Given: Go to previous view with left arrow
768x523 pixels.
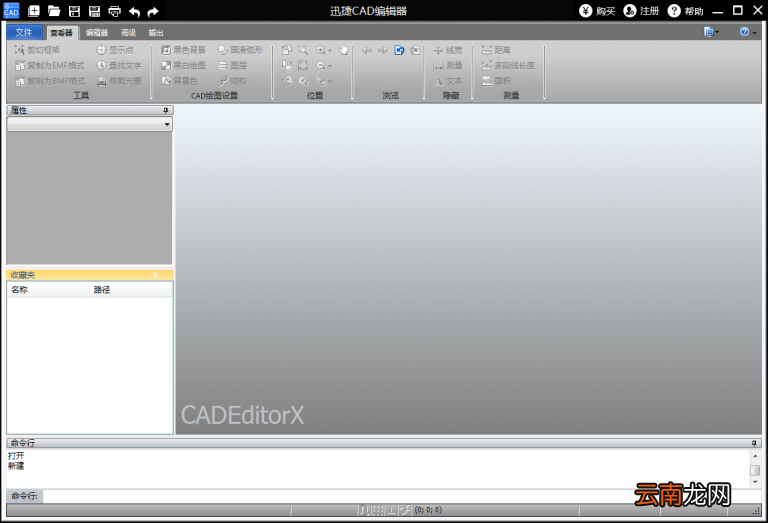Looking at the screenshot, I should (x=367, y=50).
